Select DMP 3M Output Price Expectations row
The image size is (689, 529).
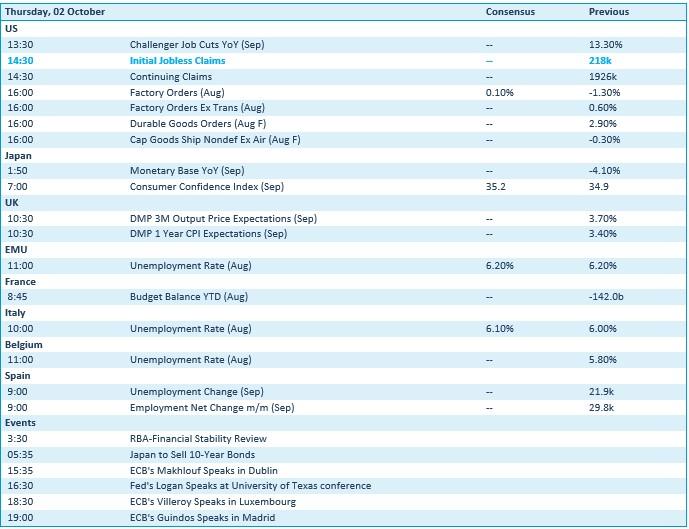(x=223, y=218)
